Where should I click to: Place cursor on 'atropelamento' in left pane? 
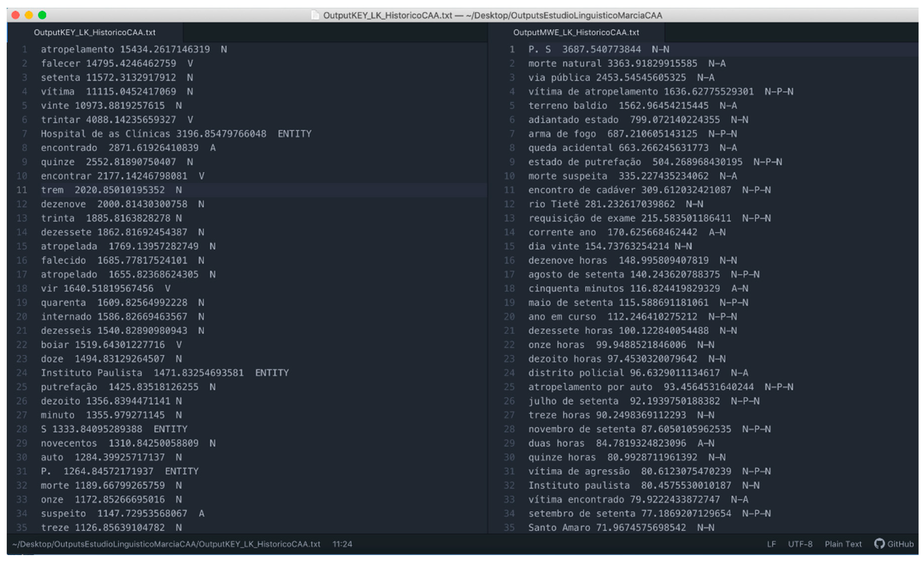tap(77, 49)
